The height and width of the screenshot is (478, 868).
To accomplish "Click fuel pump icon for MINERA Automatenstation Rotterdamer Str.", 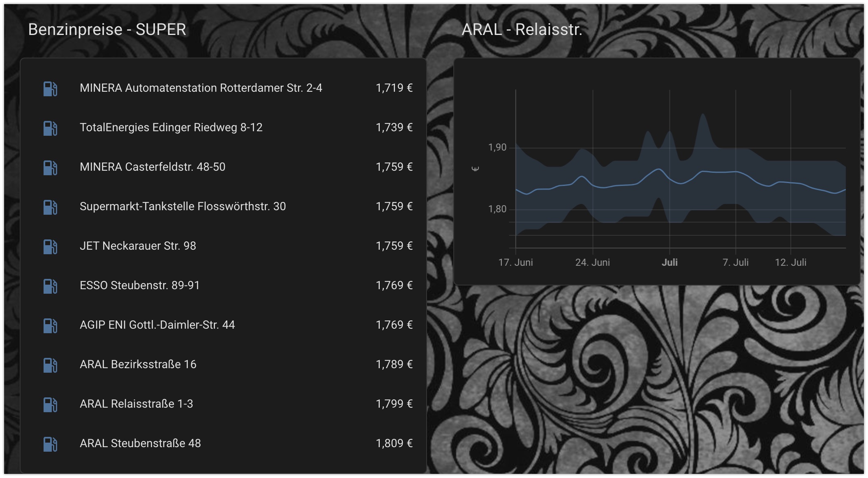I will tap(50, 88).
